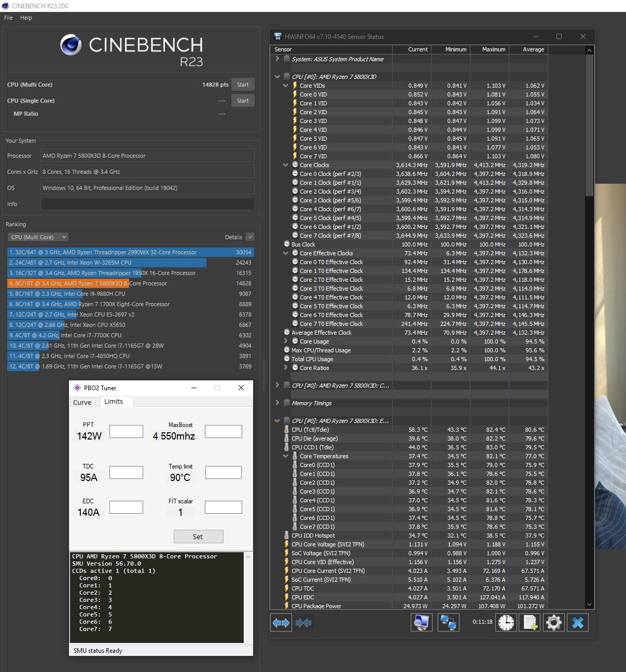Collapse the Core Temperatures group
The image size is (626, 672).
pos(285,456)
